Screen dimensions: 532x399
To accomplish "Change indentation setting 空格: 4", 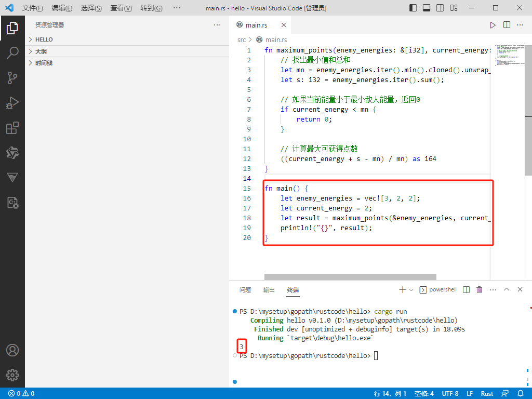I will click(424, 394).
